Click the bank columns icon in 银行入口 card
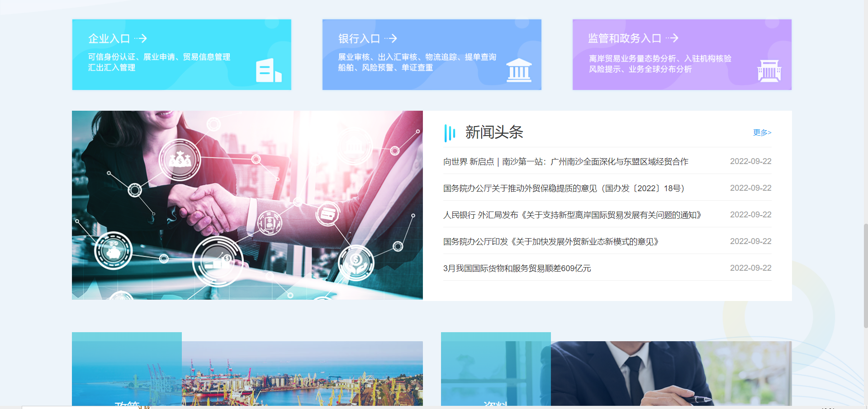Viewport: 868px width, 409px height. click(519, 70)
